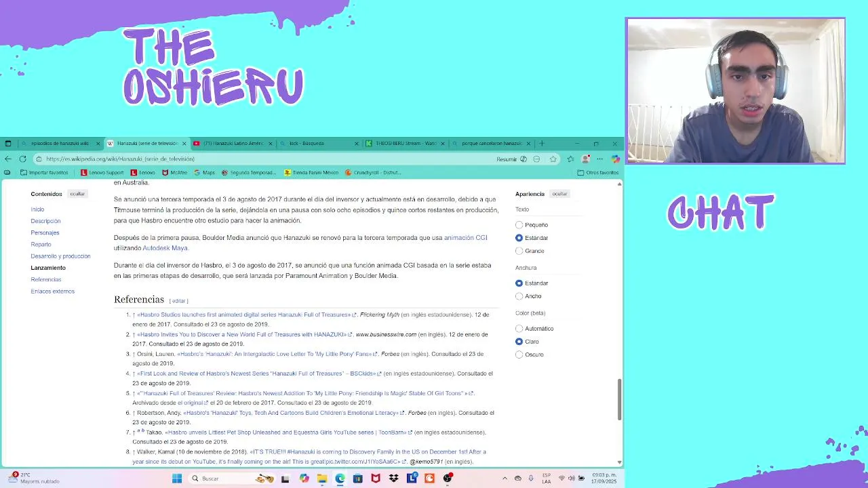Open Lenovo Support bookmark
The height and width of the screenshot is (488, 868).
pos(102,173)
